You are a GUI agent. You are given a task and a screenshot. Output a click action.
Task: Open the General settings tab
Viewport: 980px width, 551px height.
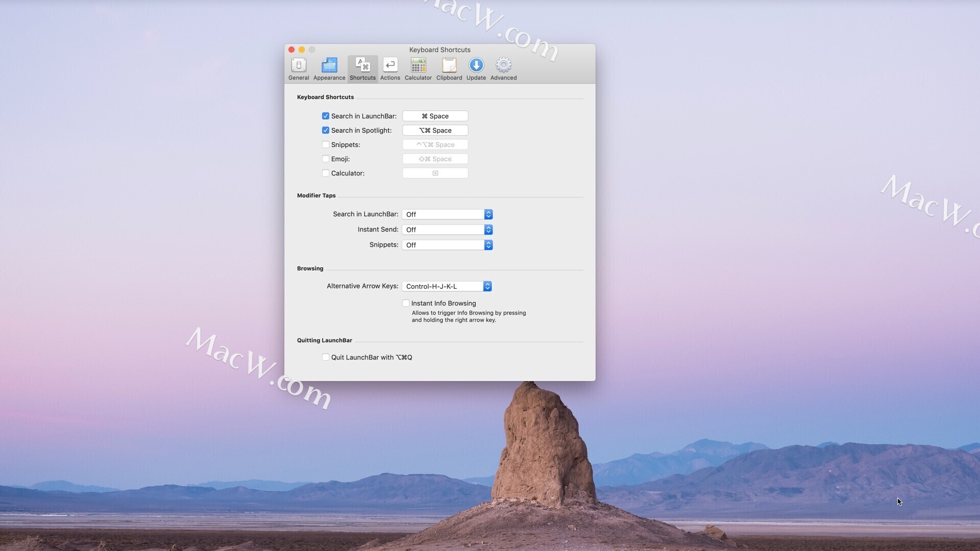tap(298, 67)
